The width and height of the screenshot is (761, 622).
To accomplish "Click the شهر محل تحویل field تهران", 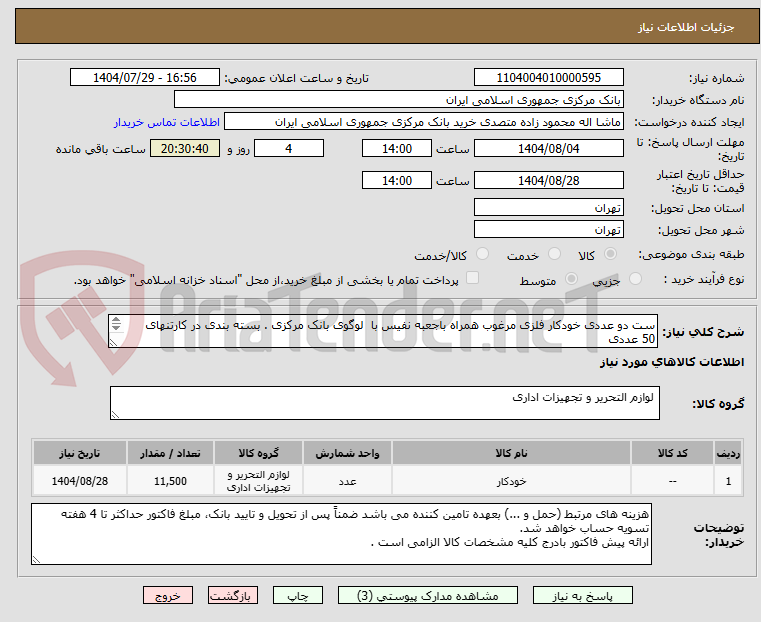I will point(548,229).
